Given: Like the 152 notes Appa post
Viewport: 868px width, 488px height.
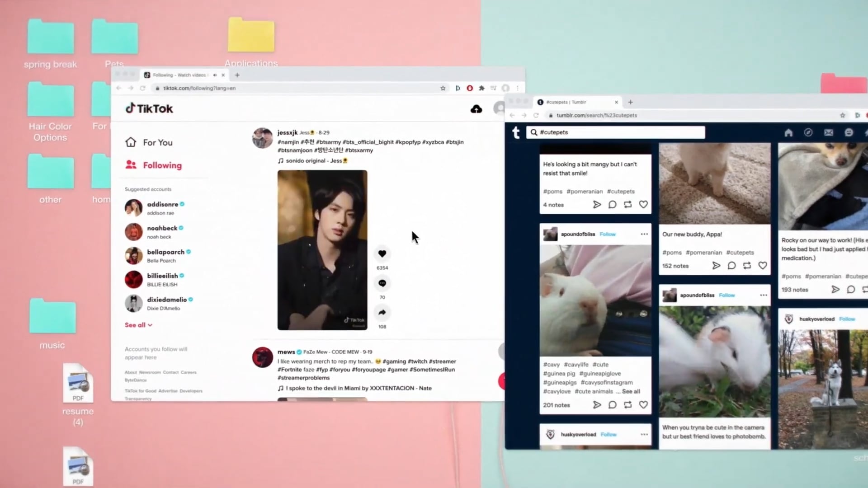Looking at the screenshot, I should pos(763,266).
